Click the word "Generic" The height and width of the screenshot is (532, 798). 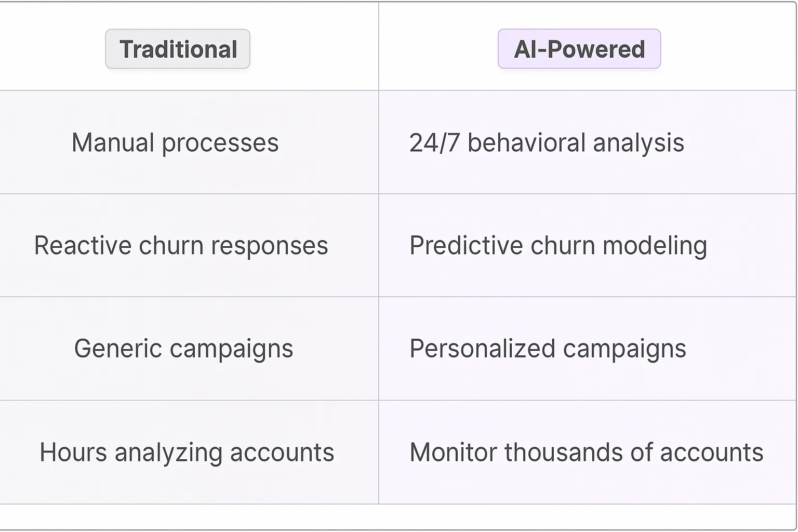click(x=118, y=349)
